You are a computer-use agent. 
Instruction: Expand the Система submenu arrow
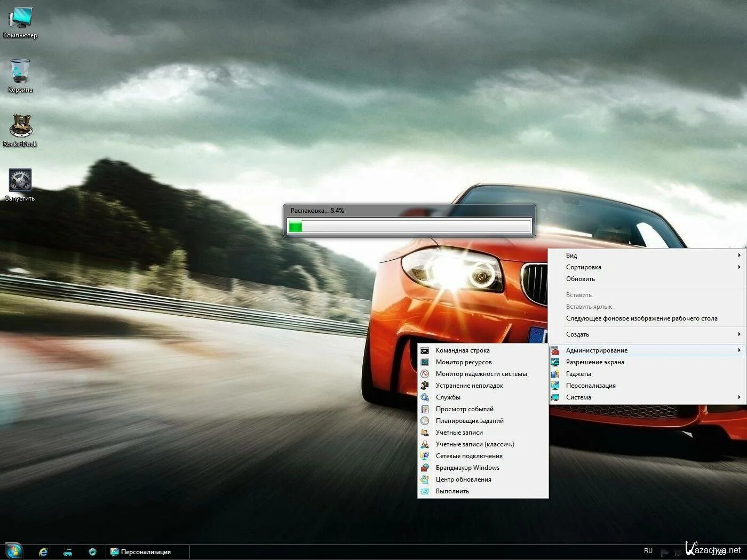point(739,397)
